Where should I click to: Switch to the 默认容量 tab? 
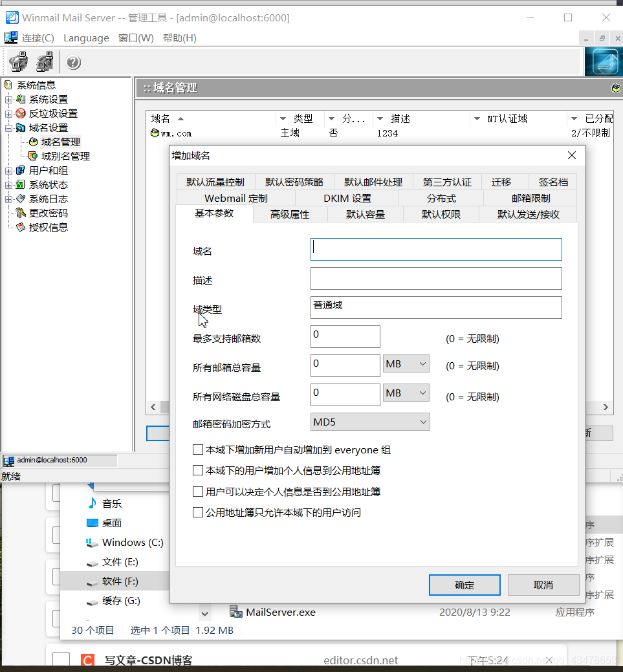tap(366, 214)
